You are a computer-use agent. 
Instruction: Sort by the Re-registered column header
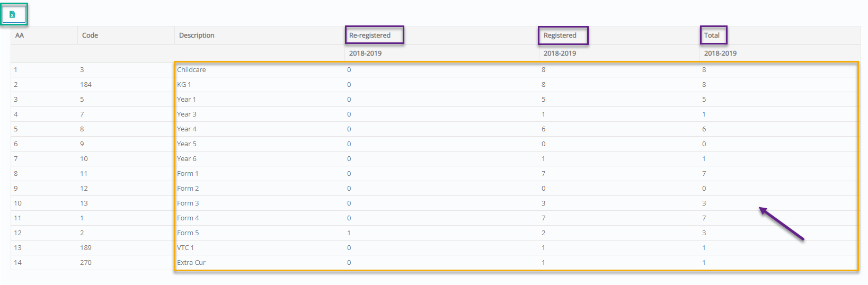tap(370, 35)
